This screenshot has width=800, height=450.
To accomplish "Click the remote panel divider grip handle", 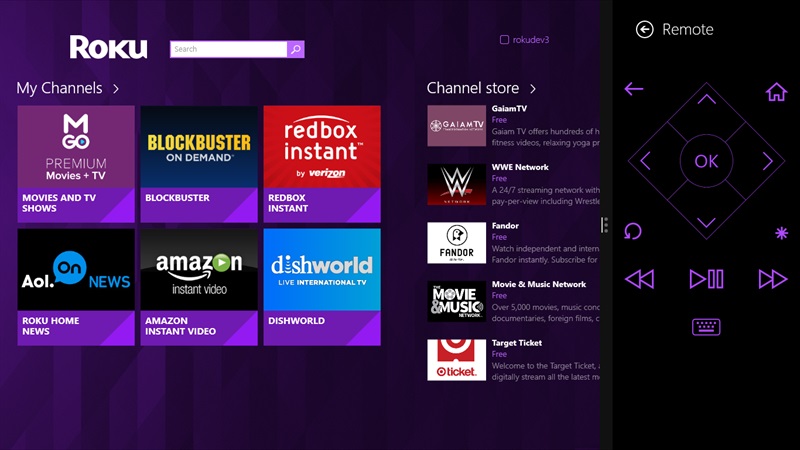I will (x=604, y=225).
